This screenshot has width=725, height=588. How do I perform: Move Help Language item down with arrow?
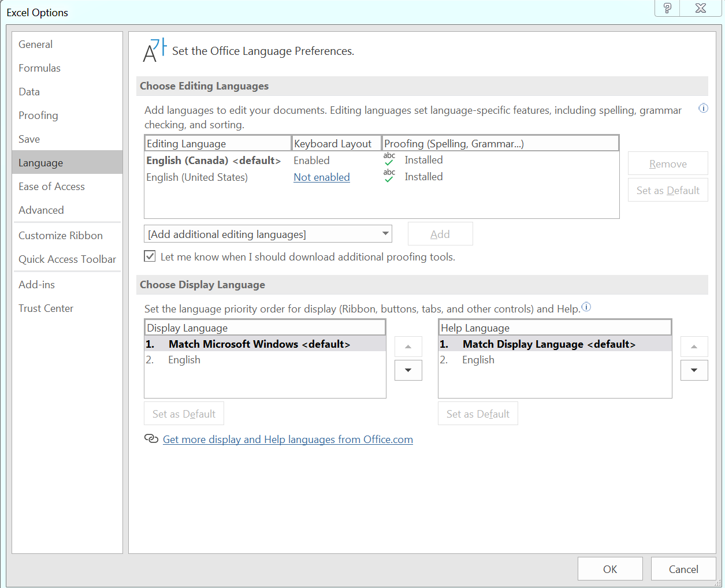[694, 370]
